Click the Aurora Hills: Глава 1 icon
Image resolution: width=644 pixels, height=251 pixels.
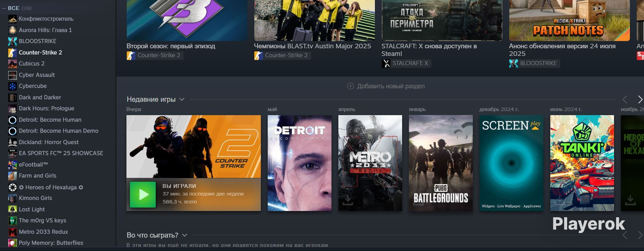(12, 30)
